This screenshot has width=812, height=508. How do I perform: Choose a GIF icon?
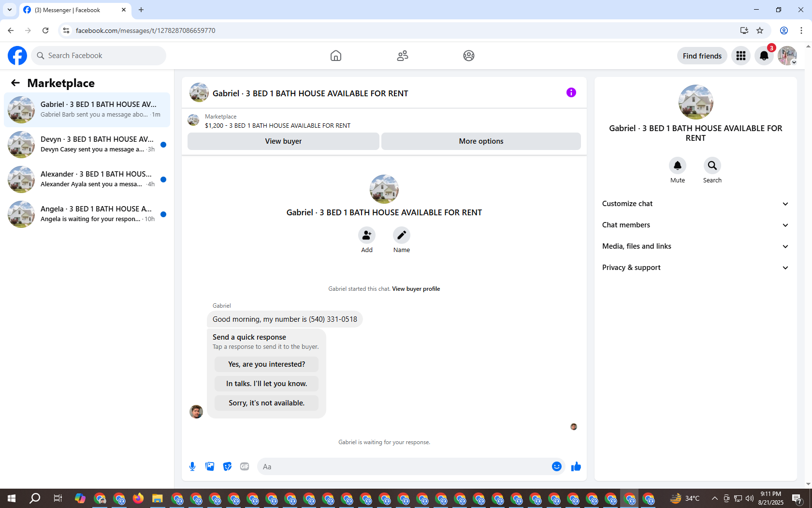pyautogui.click(x=245, y=466)
